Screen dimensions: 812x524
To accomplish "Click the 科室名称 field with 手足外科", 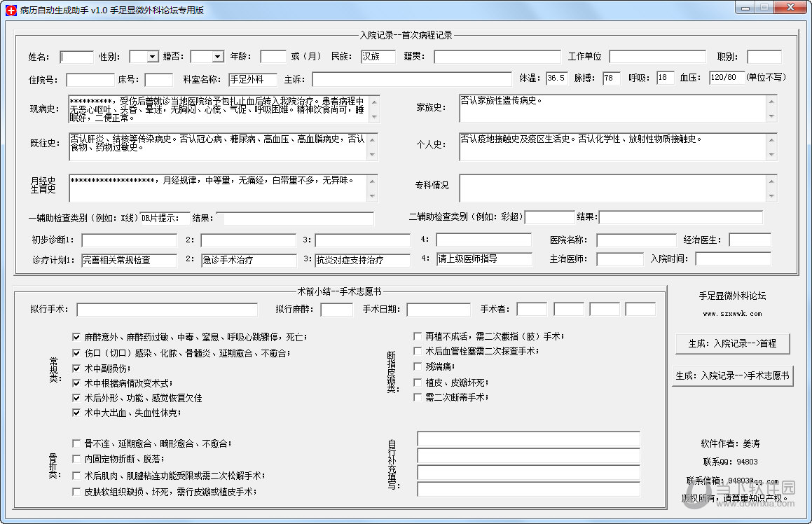I will click(253, 80).
